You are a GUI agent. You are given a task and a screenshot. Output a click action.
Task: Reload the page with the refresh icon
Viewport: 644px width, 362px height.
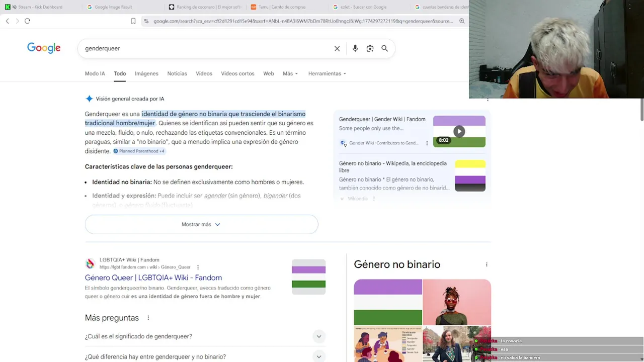[x=27, y=21]
